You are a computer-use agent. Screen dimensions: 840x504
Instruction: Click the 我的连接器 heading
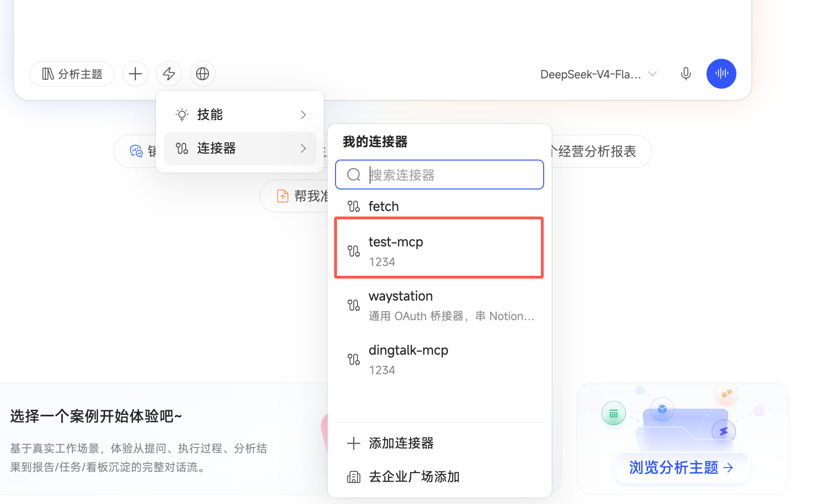click(x=375, y=141)
